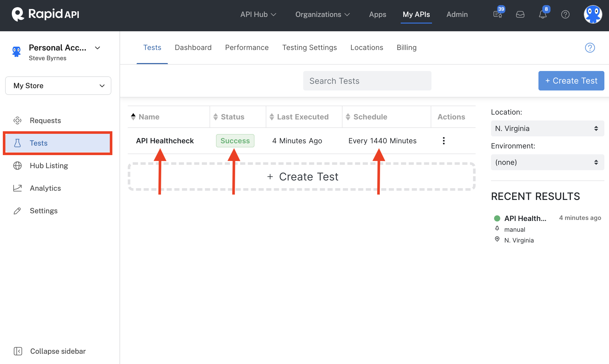Image resolution: width=609 pixels, height=364 pixels.
Task: Click the RapidAPI logo
Action: 45,14
